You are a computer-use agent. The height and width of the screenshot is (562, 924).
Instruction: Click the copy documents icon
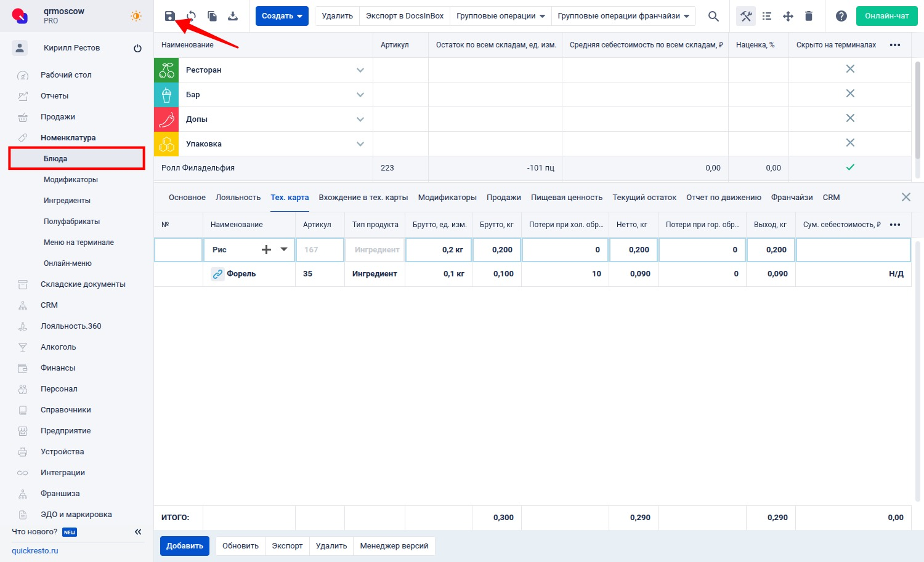pos(212,16)
